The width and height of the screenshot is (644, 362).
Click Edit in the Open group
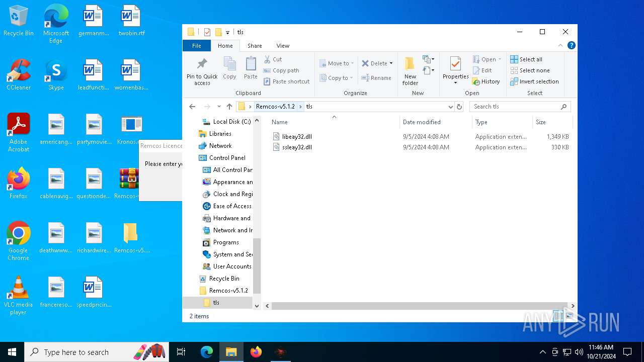(x=482, y=70)
